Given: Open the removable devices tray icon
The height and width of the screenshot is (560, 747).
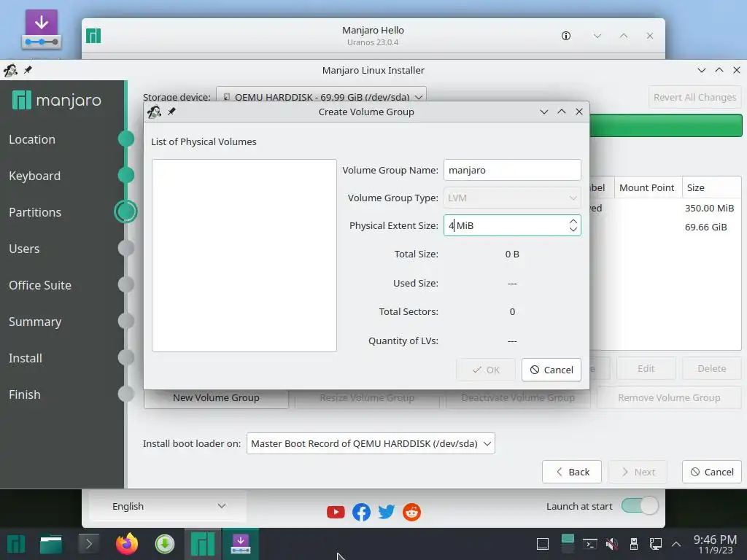Looking at the screenshot, I should coord(634,544).
